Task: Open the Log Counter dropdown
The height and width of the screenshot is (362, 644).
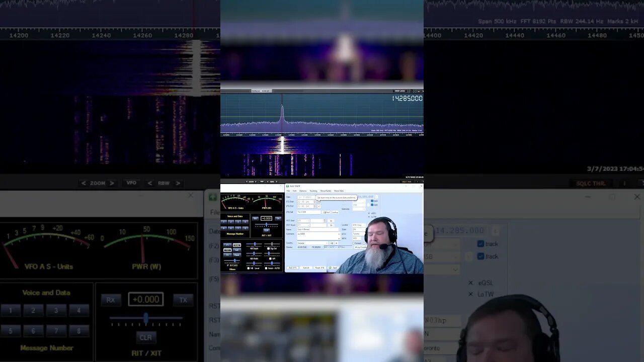Action: [361, 247]
